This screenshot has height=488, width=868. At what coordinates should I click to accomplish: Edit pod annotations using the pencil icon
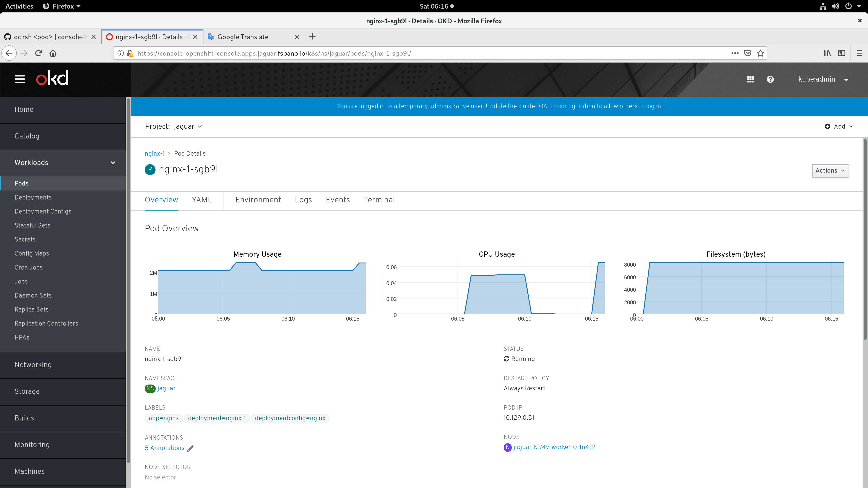(x=190, y=448)
